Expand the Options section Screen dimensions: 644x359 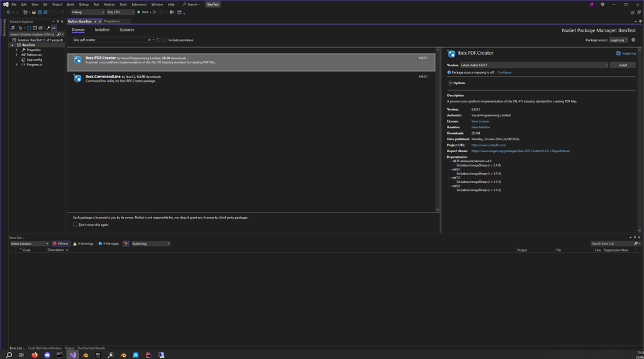pos(450,83)
